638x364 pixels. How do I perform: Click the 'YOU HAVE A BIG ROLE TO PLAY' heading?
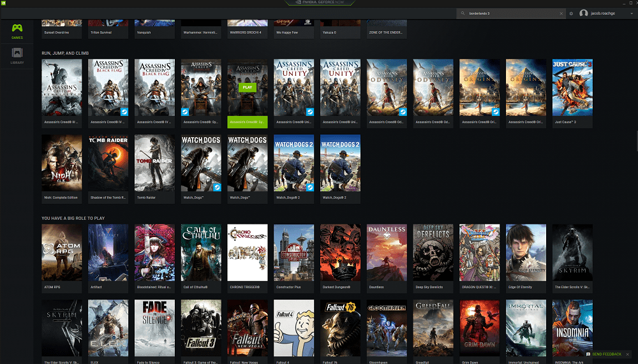click(x=73, y=219)
